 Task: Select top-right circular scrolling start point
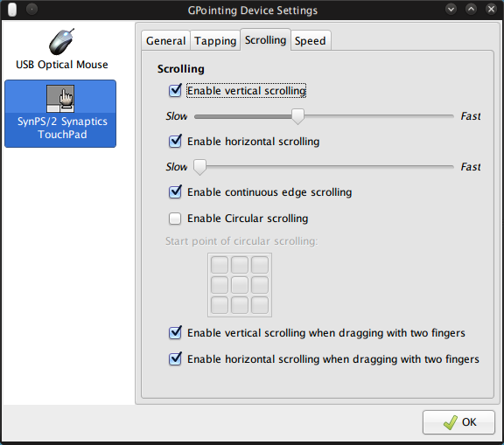pyautogui.click(x=260, y=265)
